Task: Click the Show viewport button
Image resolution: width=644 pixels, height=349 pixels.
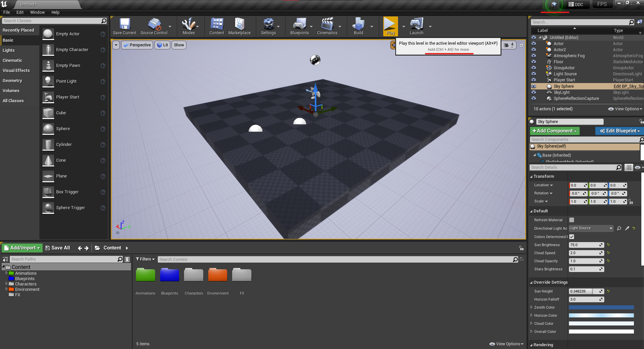Action: [179, 45]
